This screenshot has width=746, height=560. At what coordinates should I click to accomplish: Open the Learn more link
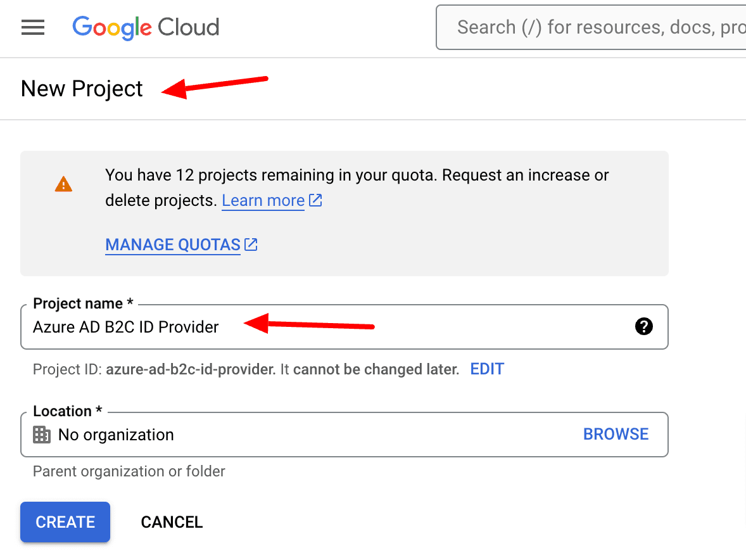(x=263, y=201)
